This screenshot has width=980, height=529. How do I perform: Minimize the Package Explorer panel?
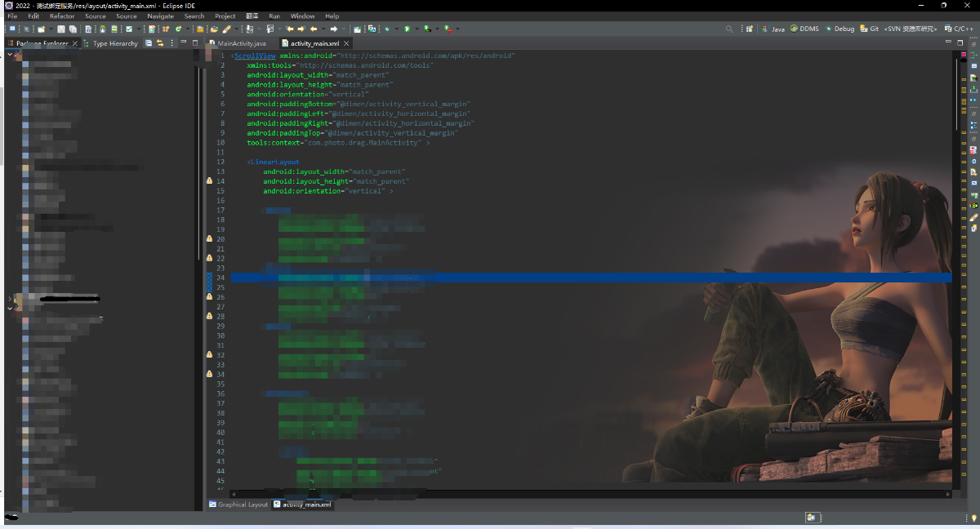pyautogui.click(x=184, y=42)
